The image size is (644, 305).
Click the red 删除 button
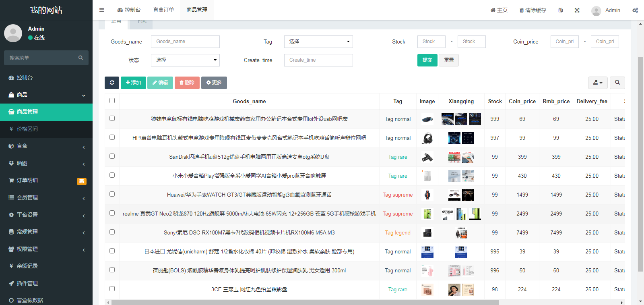point(187,83)
